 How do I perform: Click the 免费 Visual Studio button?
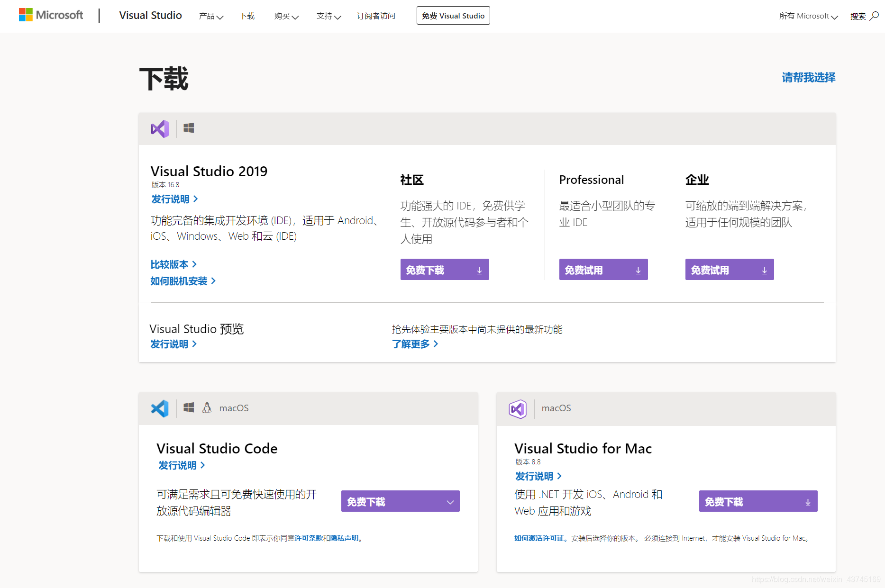click(453, 16)
